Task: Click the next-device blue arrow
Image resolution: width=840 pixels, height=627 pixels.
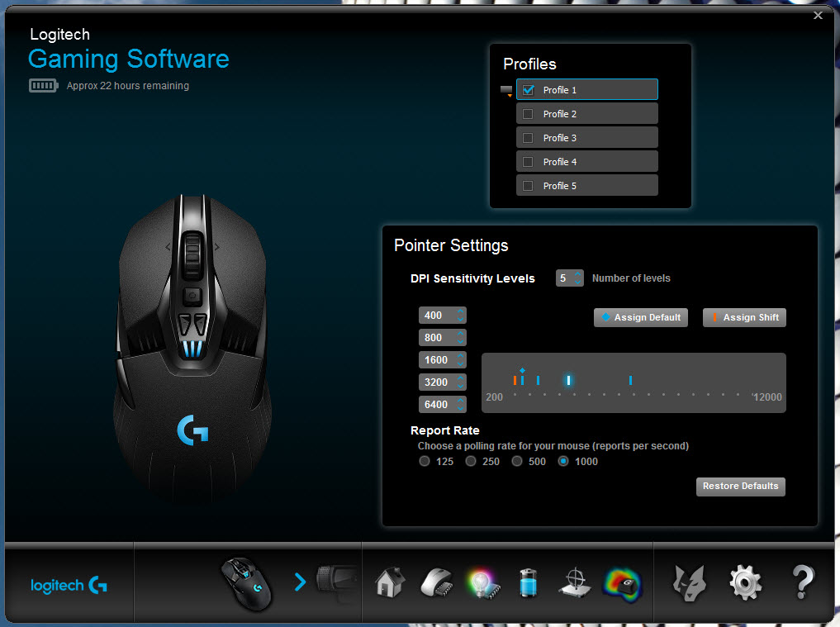Action: pyautogui.click(x=301, y=582)
